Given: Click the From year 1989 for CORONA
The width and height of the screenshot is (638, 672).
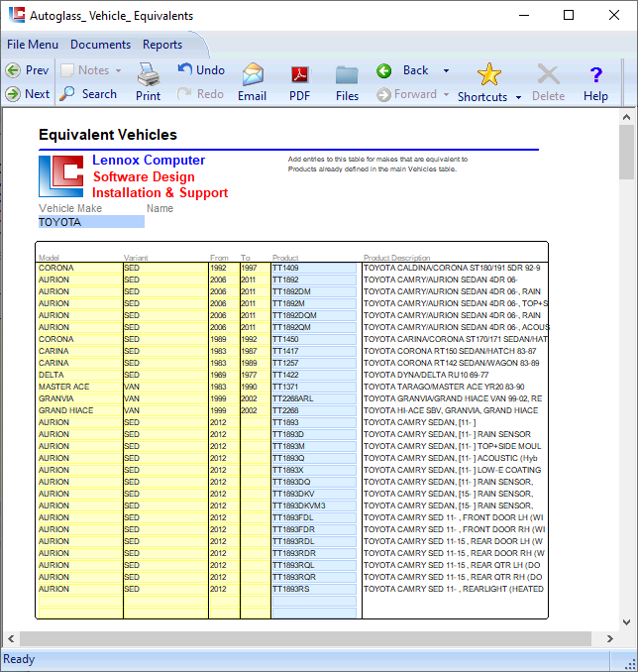Looking at the screenshot, I should 224,339.
